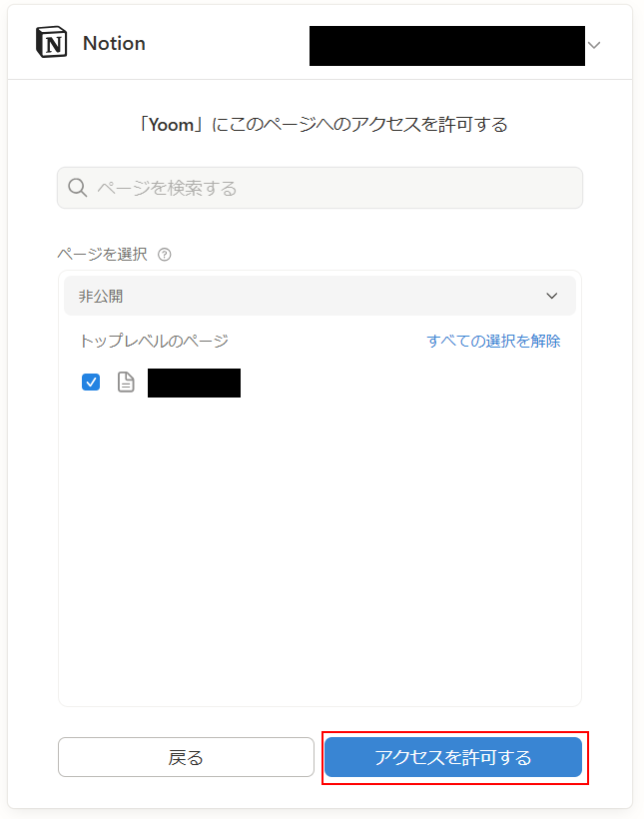Expand the workspace chevron at top right
Screen dimensions: 644x819
click(594, 45)
